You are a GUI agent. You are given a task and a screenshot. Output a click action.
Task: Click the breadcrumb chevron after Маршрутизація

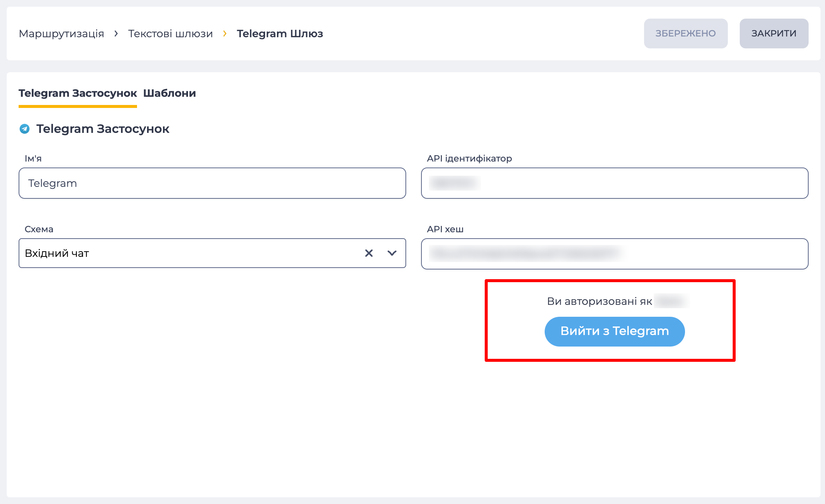point(116,34)
